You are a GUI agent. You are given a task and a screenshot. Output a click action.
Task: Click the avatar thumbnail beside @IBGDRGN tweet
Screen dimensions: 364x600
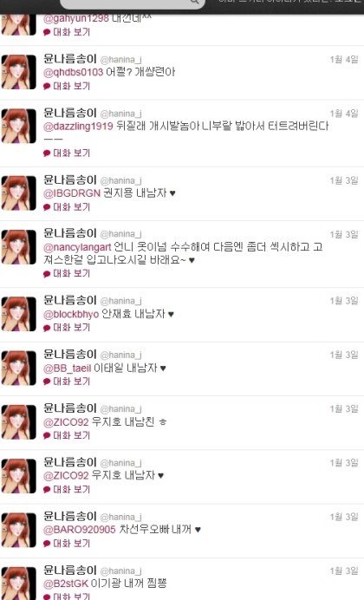[x=19, y=192]
